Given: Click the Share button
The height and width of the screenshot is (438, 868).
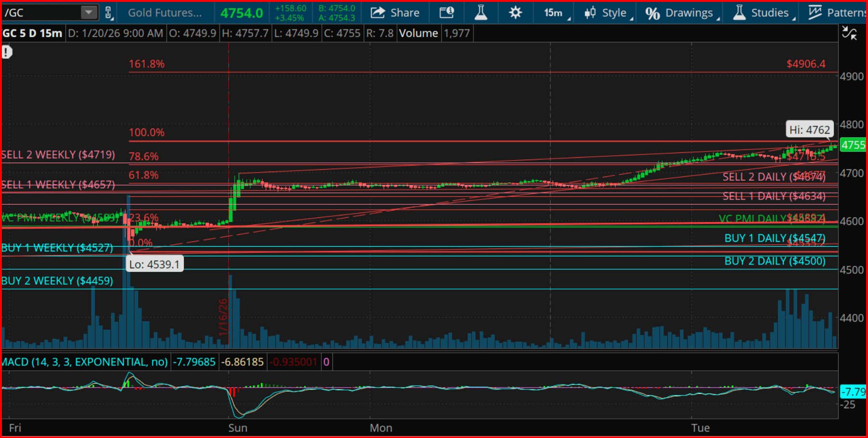Looking at the screenshot, I should pyautogui.click(x=395, y=13).
